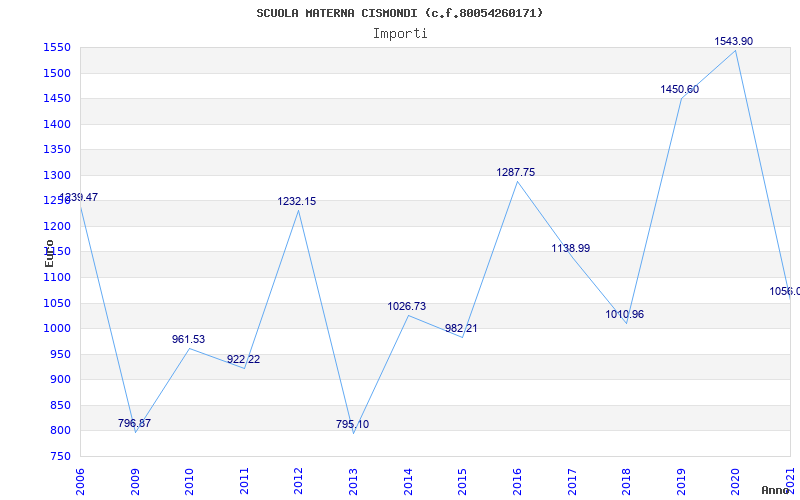This screenshot has height=500, width=800.
Task: Click the Importi subtitle
Action: pyautogui.click(x=400, y=33)
